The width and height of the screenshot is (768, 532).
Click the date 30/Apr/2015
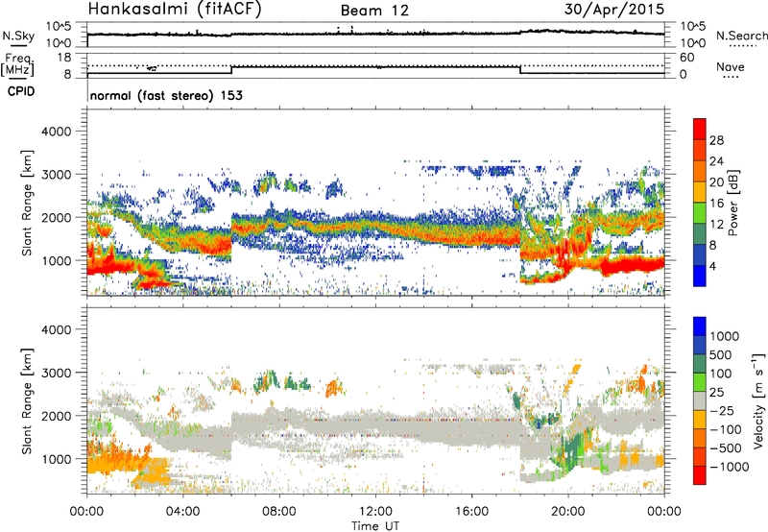click(x=614, y=10)
